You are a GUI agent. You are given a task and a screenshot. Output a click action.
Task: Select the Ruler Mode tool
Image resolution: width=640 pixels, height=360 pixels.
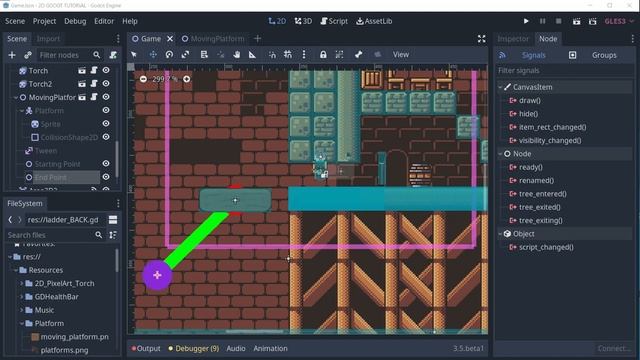pyautogui.click(x=252, y=55)
